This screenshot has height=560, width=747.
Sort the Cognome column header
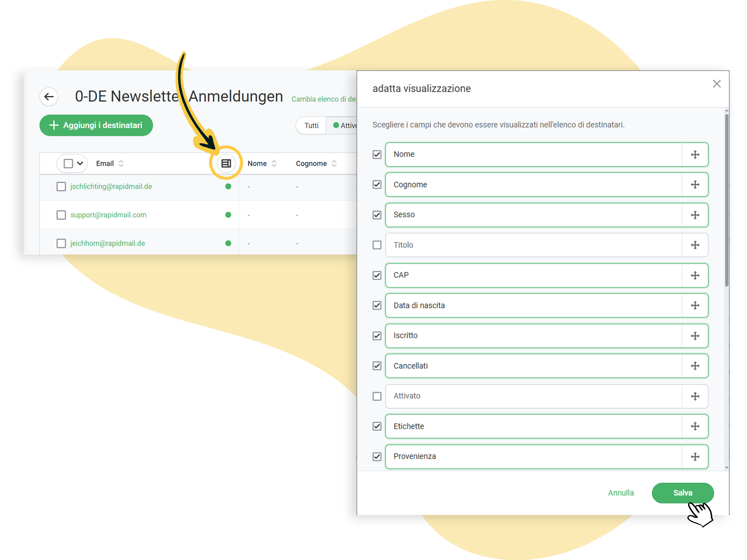click(x=334, y=163)
